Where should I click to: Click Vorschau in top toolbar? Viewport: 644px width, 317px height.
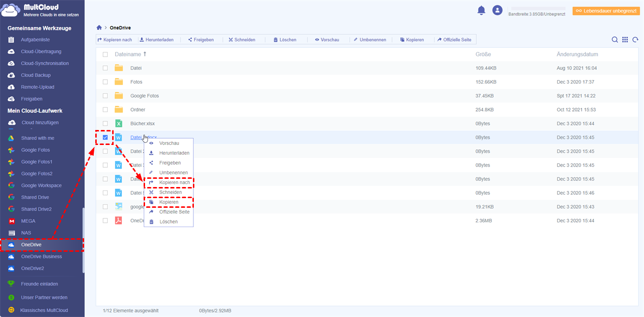coord(327,40)
